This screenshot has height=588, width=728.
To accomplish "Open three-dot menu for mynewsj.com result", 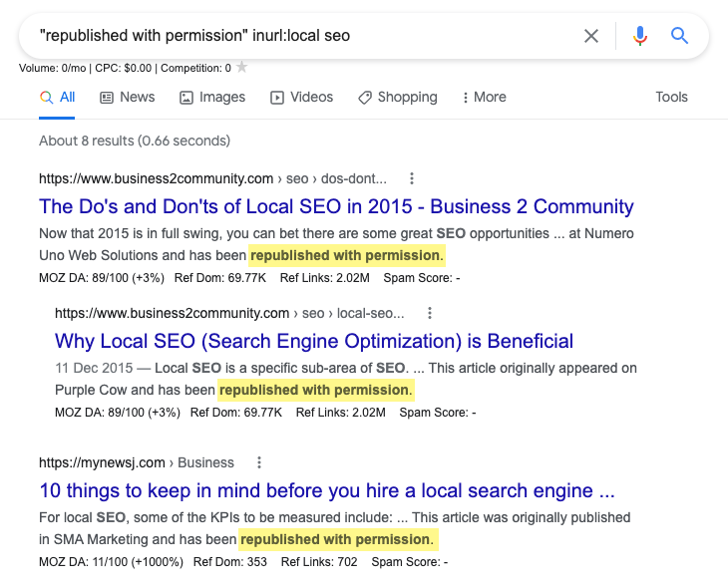I will point(259,462).
